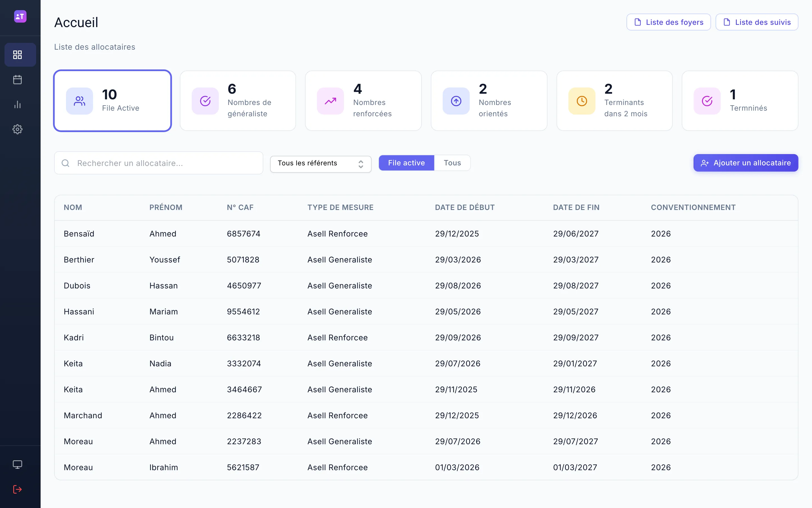Click the search magnifier icon
The height and width of the screenshot is (508, 812).
point(66,163)
